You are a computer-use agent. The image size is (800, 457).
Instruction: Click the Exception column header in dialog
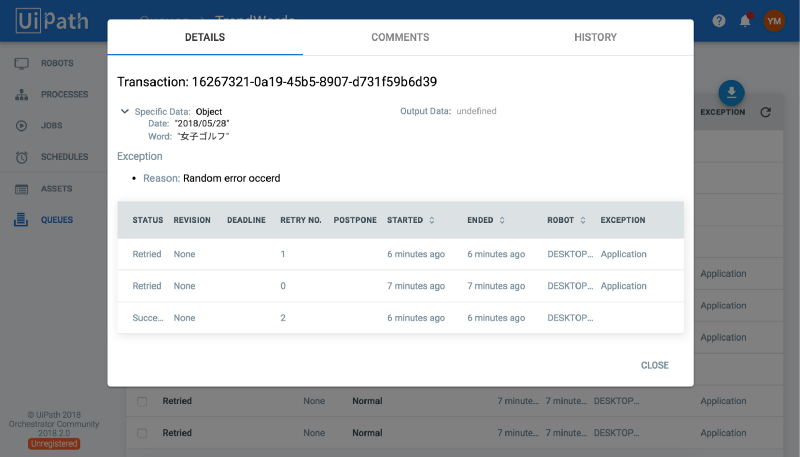(x=623, y=220)
